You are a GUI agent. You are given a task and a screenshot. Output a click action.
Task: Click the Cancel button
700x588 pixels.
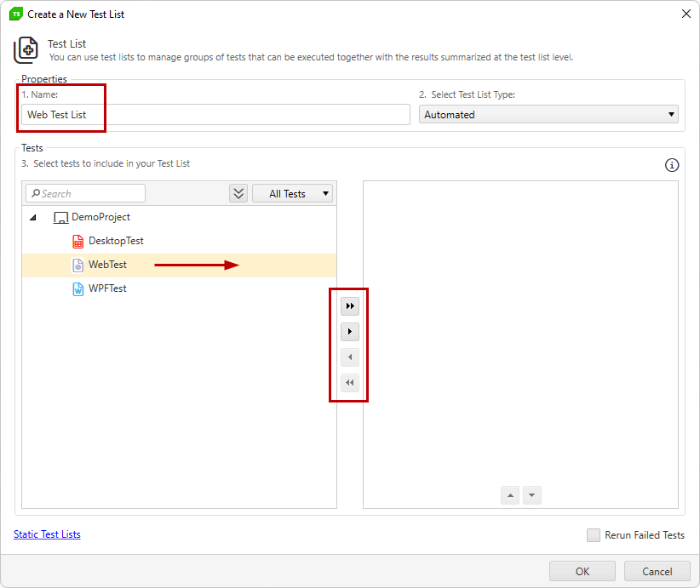pos(657,572)
